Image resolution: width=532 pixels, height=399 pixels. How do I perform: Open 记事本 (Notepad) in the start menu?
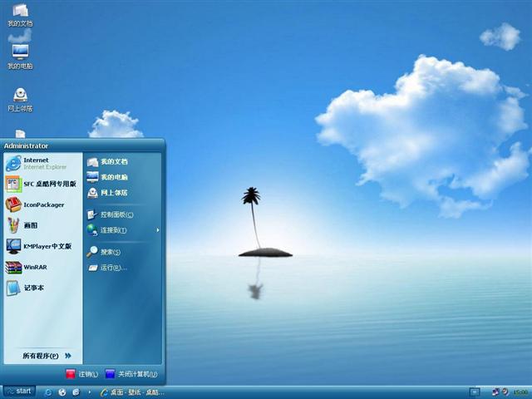[43, 288]
